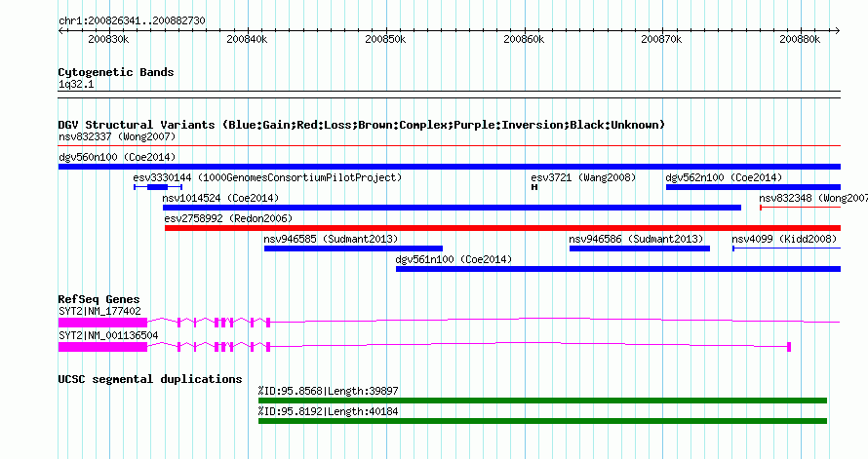
Task: Select the esv2758992 red loss bar
Action: pos(502,228)
